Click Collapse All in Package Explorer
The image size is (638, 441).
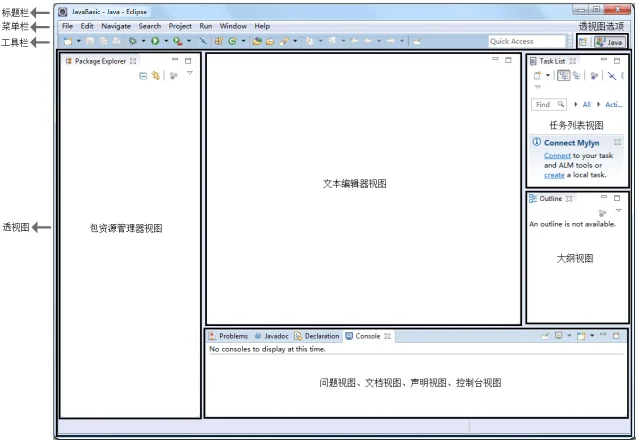(x=143, y=76)
